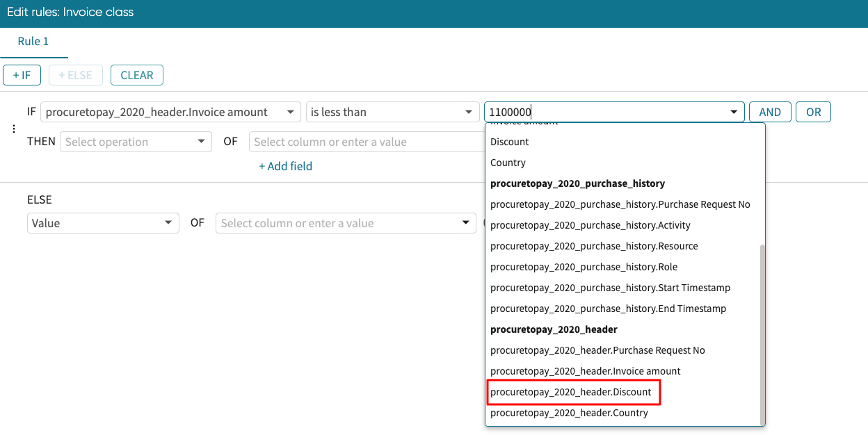Open the IF column dropdown for Invoice amount
This screenshot has width=868, height=435.
click(170, 112)
